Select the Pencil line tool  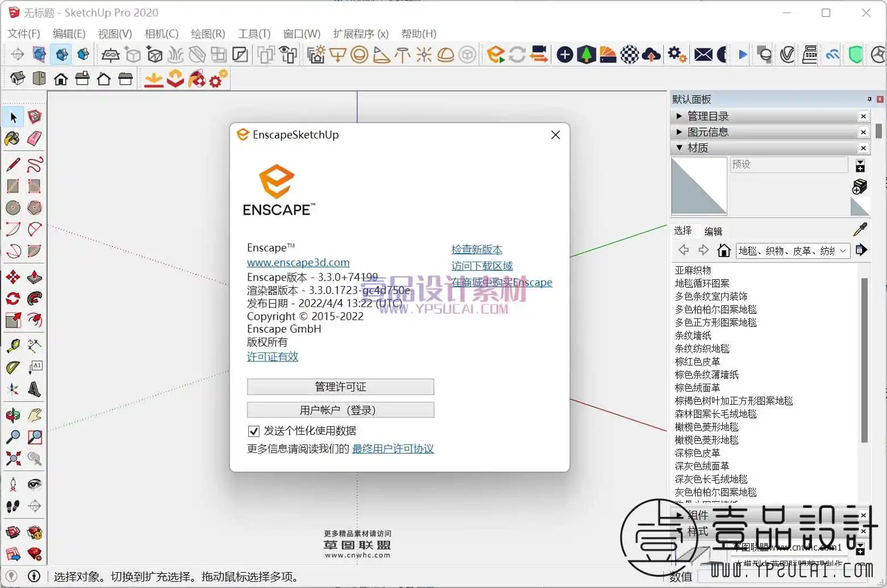(x=13, y=165)
